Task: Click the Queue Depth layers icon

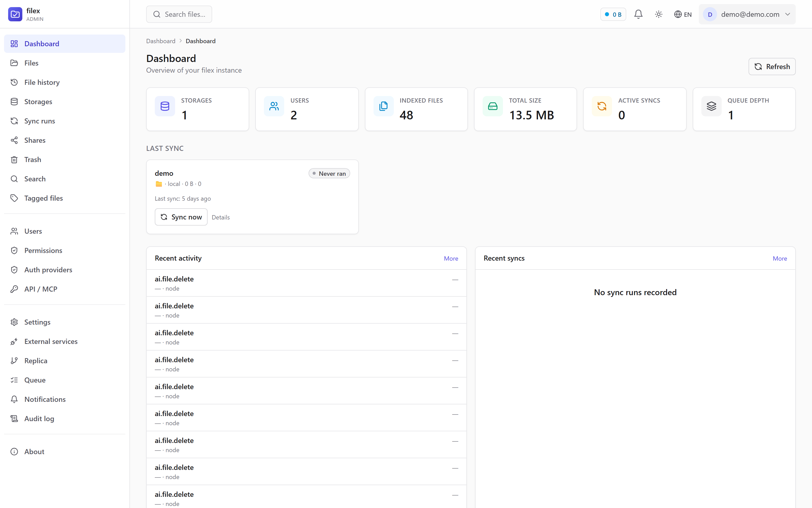Action: click(711, 106)
